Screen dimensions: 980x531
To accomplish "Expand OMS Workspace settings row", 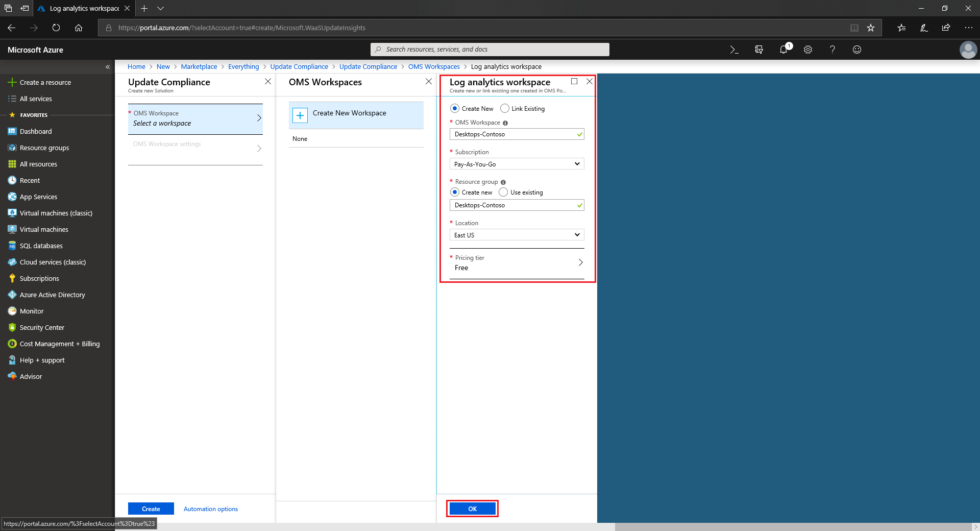I will point(195,149).
